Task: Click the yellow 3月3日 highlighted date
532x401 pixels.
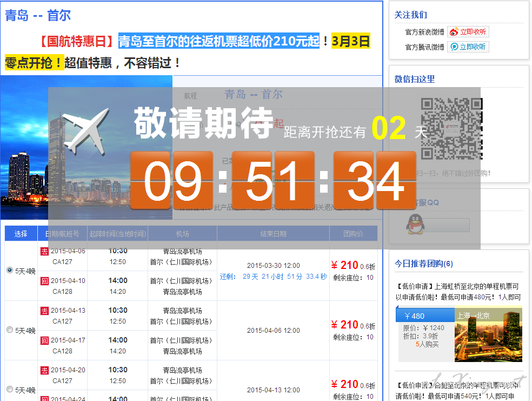Action: tap(350, 41)
